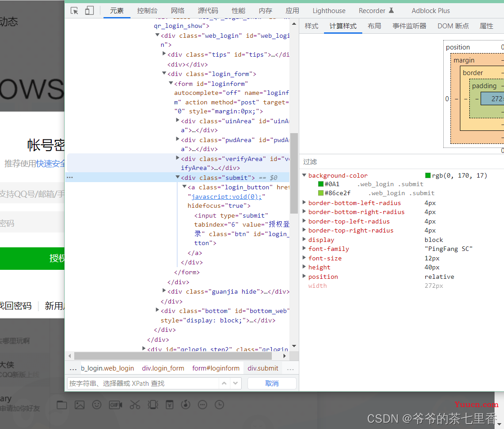Open the image picker icon in chat toolbar
This screenshot has width=504, height=429.
pos(79,405)
